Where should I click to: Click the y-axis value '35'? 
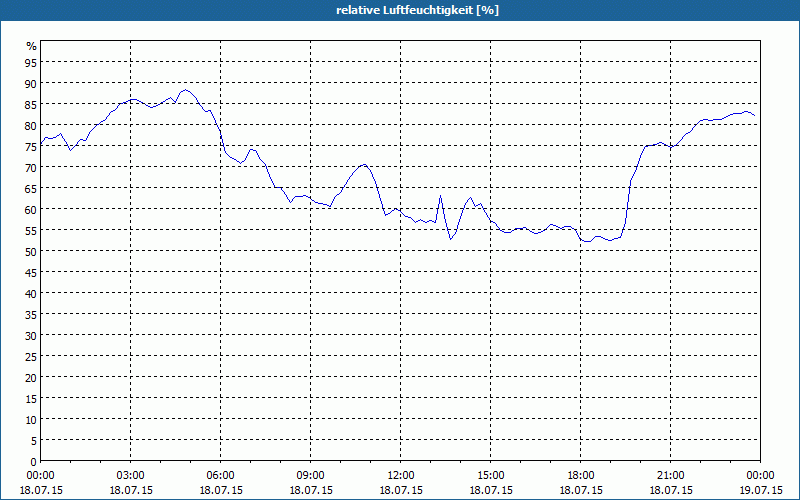pyautogui.click(x=31, y=314)
